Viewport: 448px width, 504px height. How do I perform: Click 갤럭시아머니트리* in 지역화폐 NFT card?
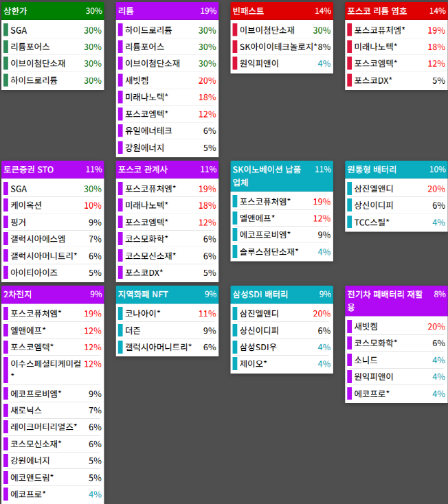tap(167, 347)
